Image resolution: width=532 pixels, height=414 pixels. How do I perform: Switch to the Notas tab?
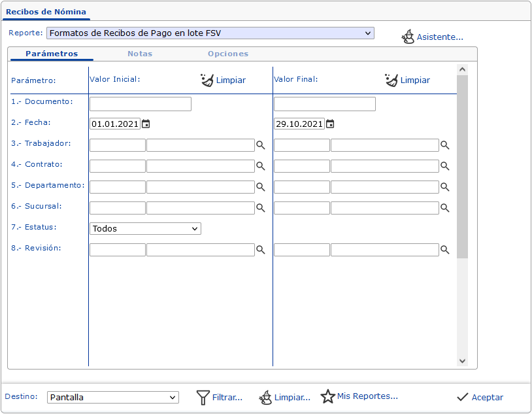140,54
